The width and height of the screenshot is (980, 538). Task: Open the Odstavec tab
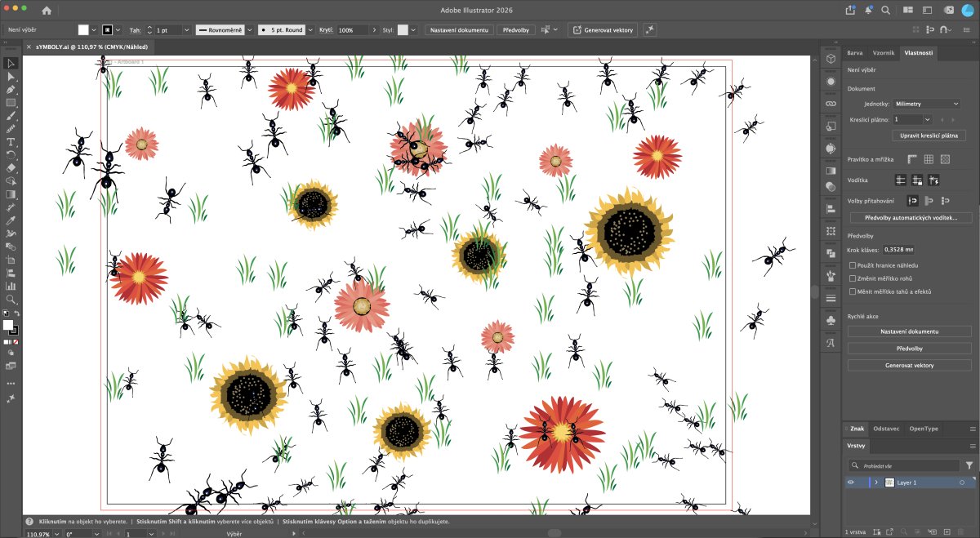886,428
